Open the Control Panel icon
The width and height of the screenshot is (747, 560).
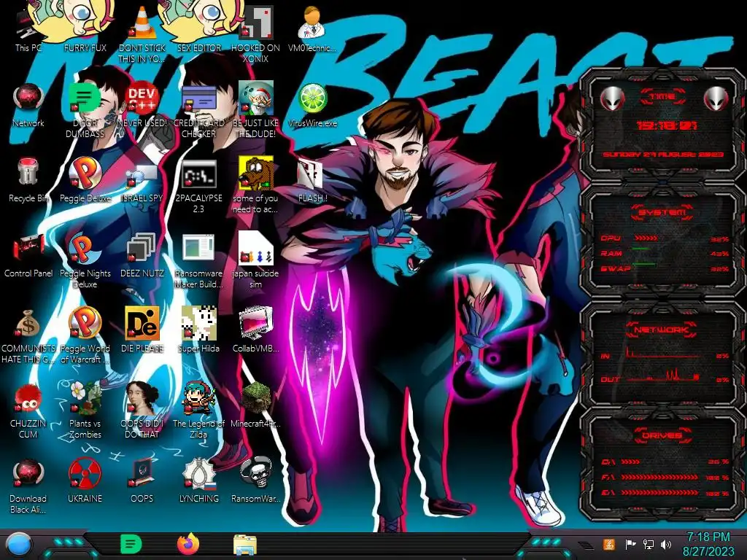[28, 254]
